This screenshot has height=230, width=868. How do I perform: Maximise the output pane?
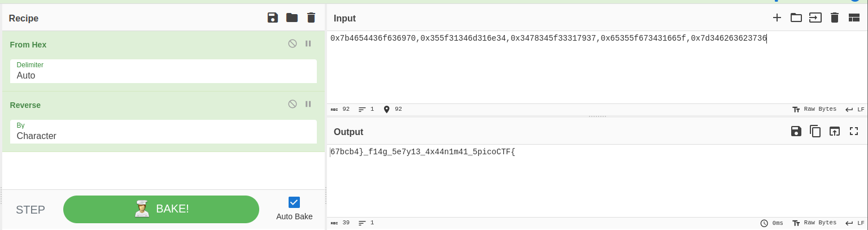(x=854, y=131)
